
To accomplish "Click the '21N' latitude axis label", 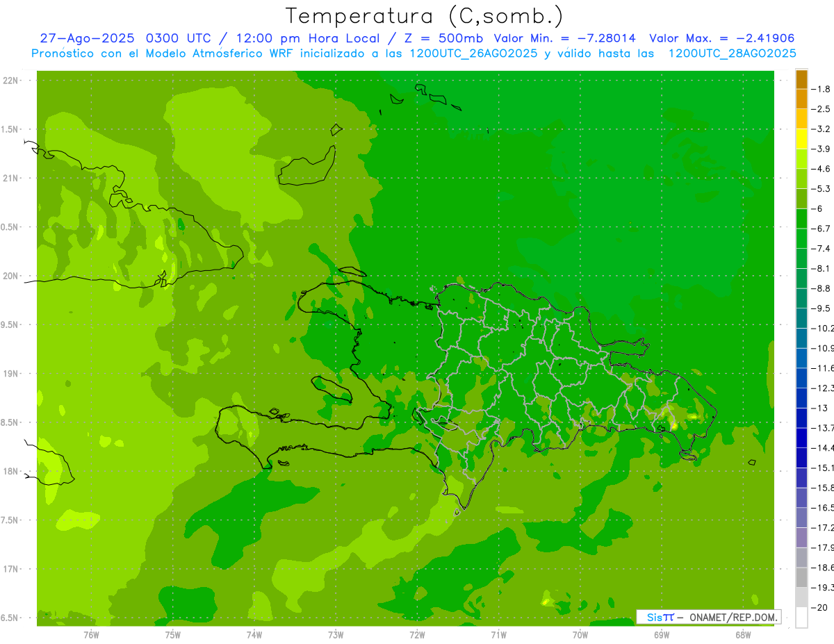I will coord(12,179).
